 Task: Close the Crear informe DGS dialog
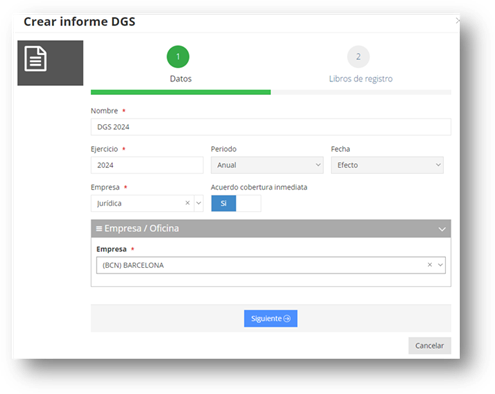point(458,21)
